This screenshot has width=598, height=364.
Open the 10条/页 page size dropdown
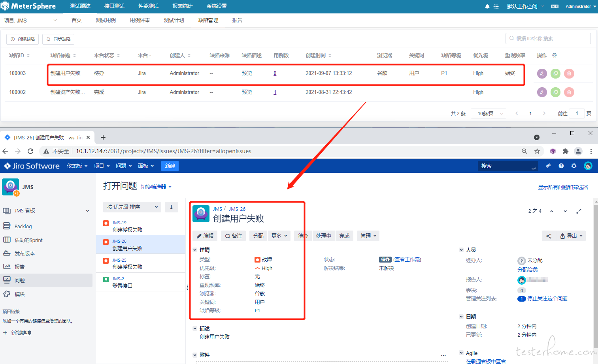489,113
